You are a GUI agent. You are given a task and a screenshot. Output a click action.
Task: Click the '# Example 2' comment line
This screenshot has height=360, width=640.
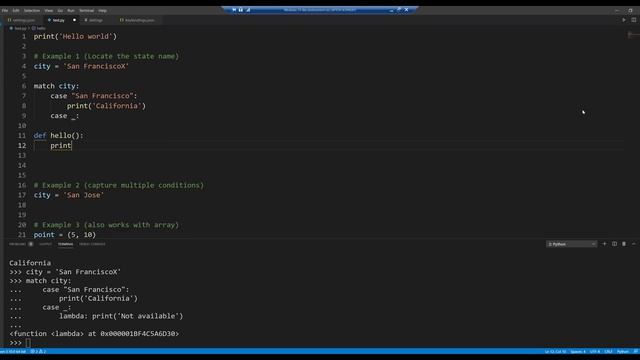tap(118, 185)
